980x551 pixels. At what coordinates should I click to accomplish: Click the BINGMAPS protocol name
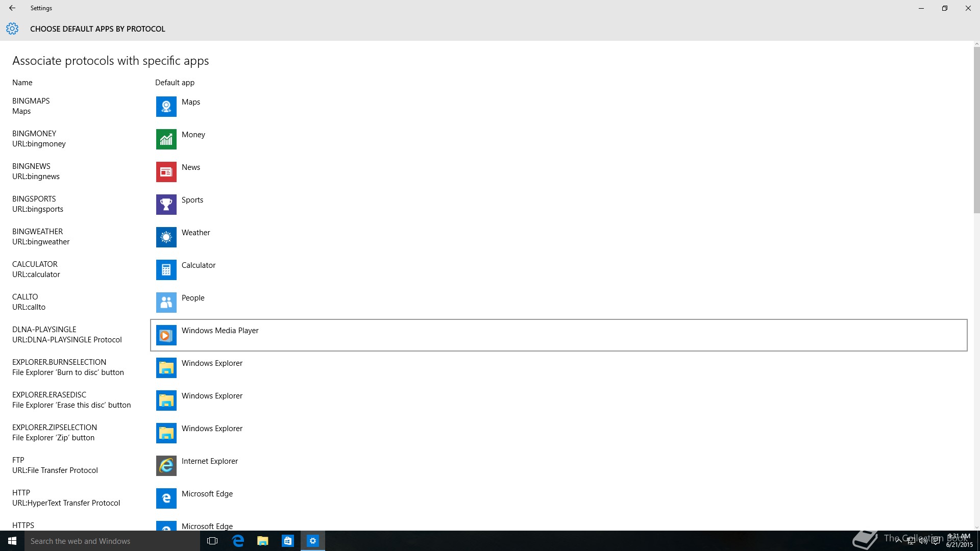[31, 101]
